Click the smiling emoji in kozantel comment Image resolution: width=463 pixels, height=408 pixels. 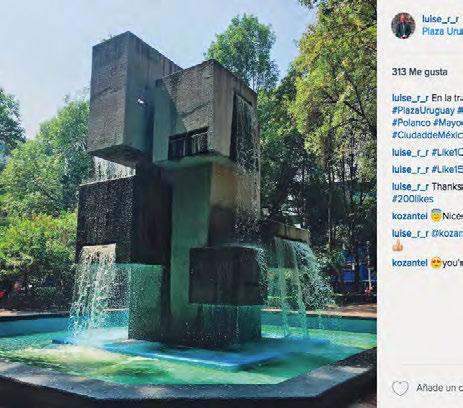(436, 215)
